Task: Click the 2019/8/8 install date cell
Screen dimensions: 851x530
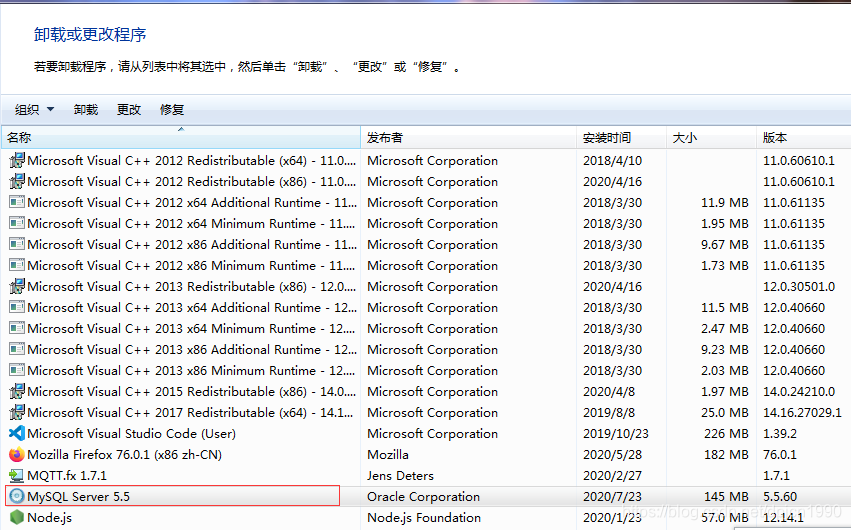Action: coord(609,412)
